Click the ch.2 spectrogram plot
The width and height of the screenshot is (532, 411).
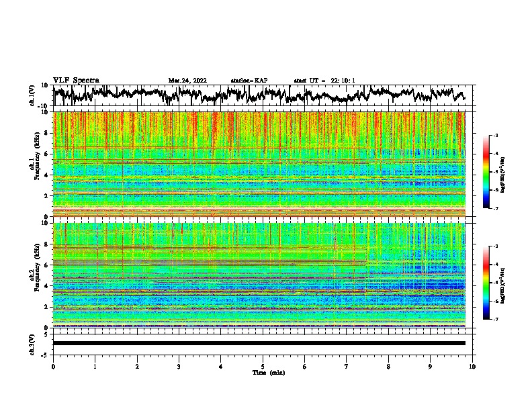coord(259,275)
